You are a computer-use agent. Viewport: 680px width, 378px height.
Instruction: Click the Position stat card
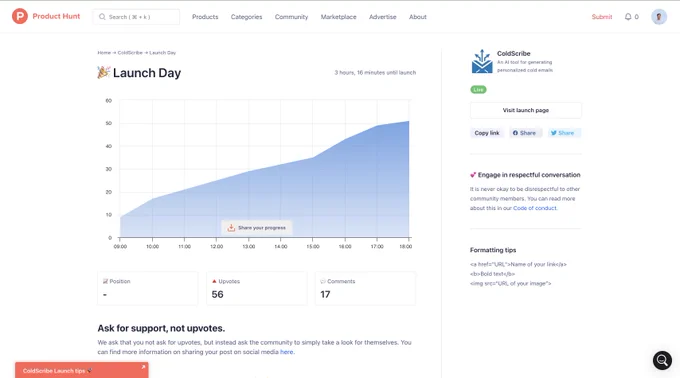pos(147,289)
